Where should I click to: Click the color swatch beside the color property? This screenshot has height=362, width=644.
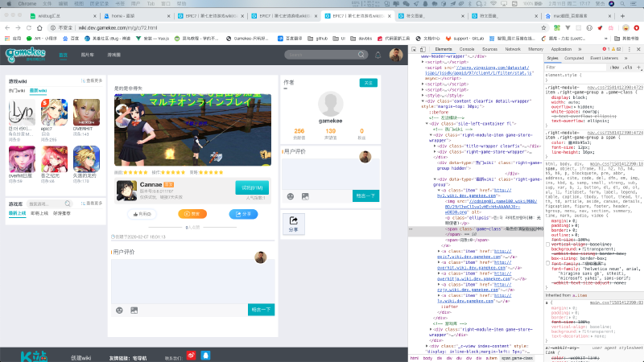click(569, 142)
